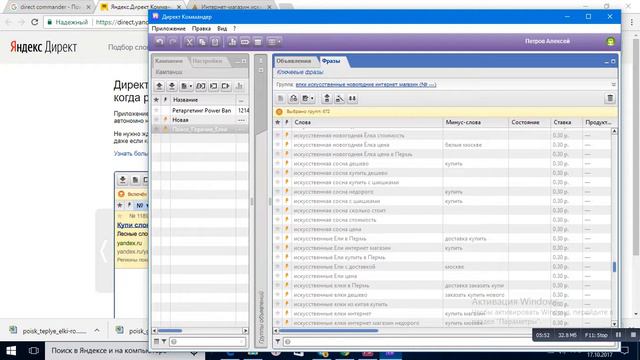
Task: Sort by the Состояние column header
Action: (x=530, y=122)
